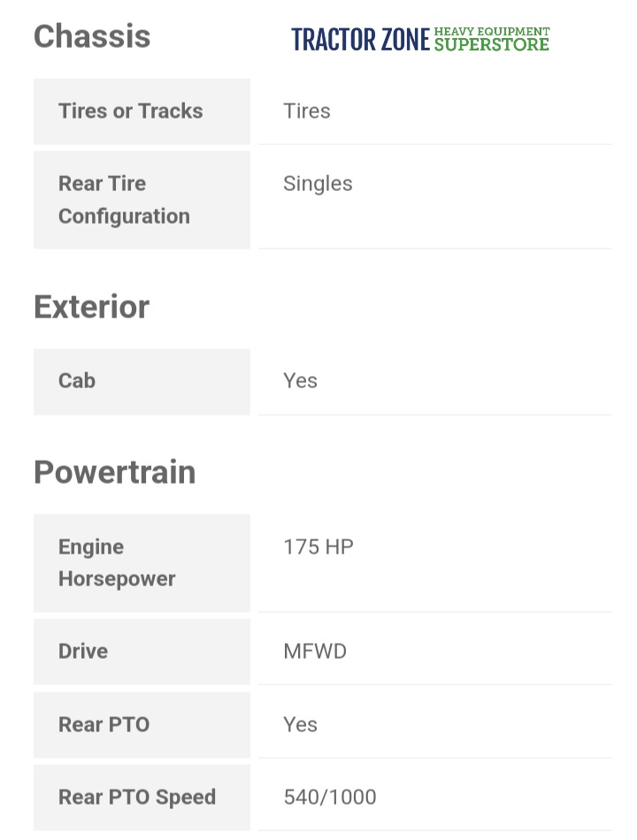Select the Tires value text
The width and height of the screenshot is (637, 840).
(307, 111)
